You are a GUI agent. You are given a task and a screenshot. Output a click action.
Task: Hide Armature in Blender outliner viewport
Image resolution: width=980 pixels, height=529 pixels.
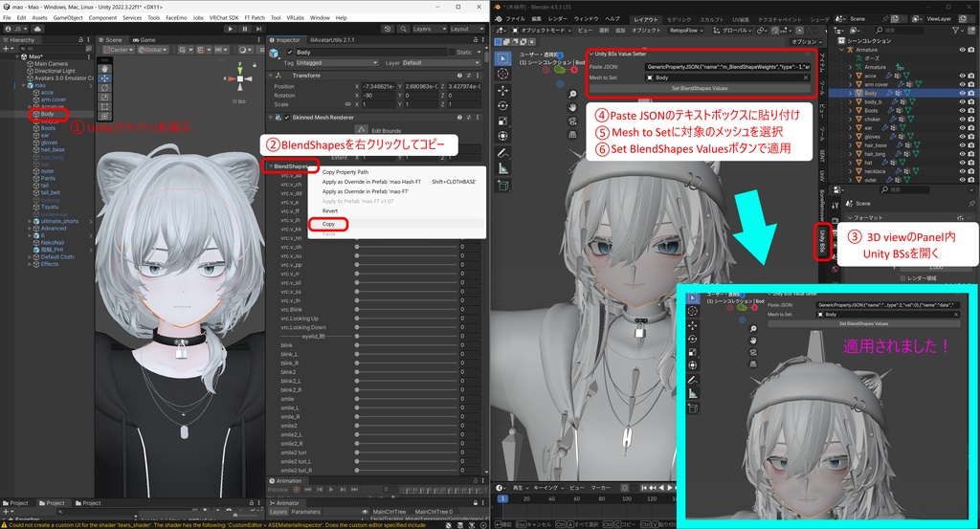(x=962, y=50)
